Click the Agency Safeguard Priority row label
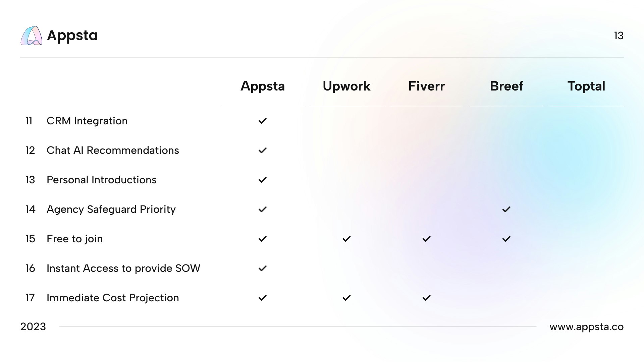Image resolution: width=644 pixels, height=362 pixels. click(x=111, y=209)
